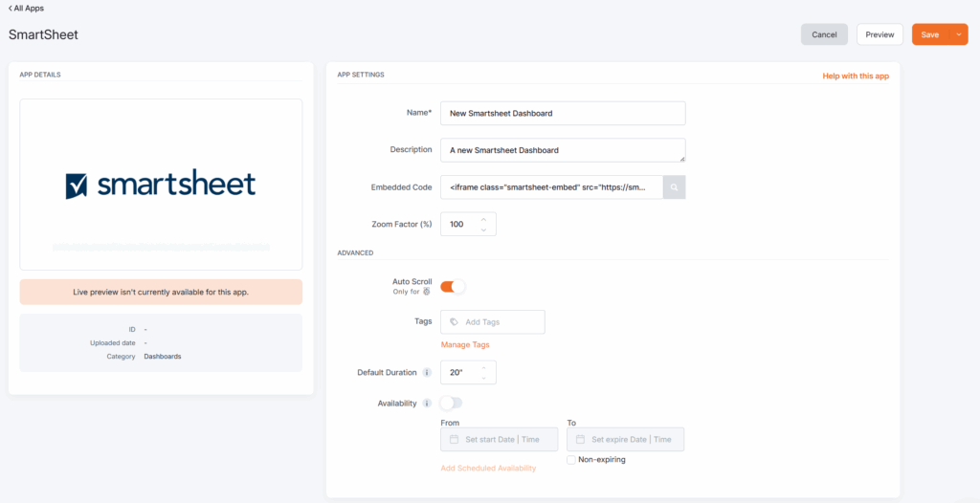Click the Availability info icon
The height and width of the screenshot is (503, 980).
(x=427, y=404)
